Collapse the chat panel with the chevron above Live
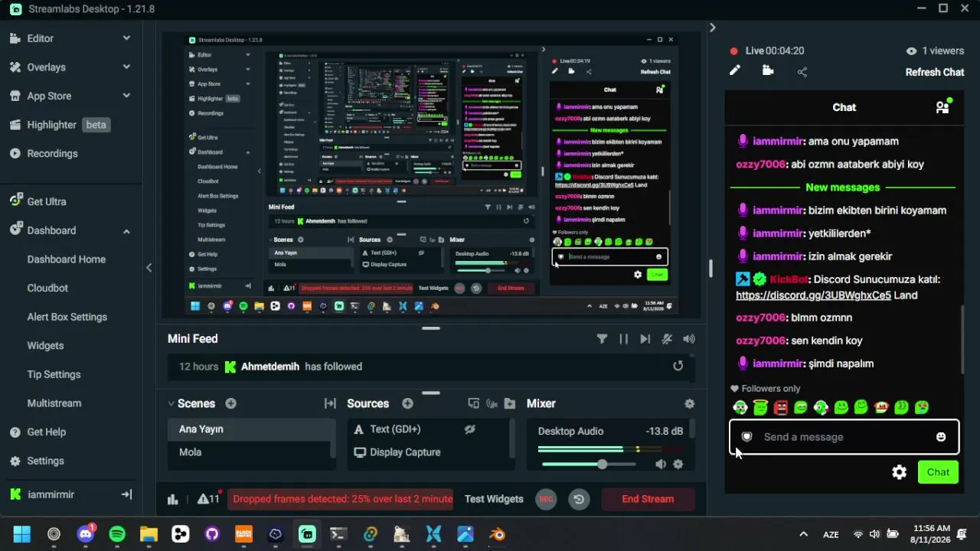The height and width of the screenshot is (551, 980). point(712,28)
